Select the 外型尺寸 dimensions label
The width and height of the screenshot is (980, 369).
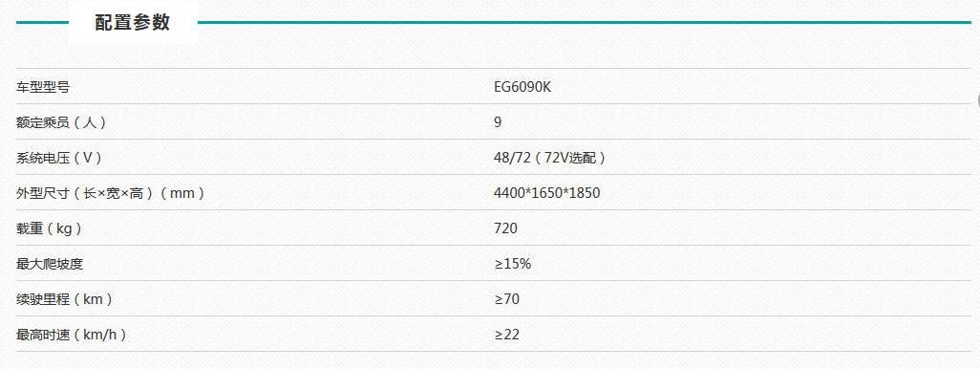click(111, 193)
